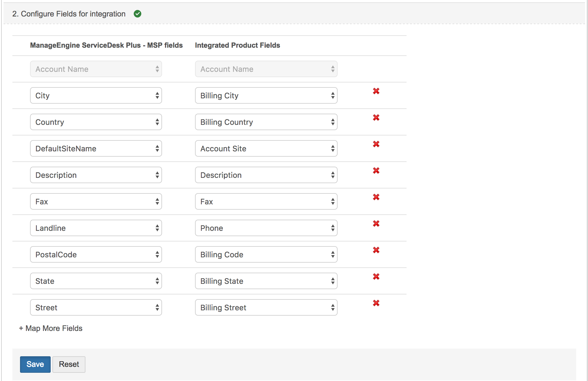
Task: Click the Configure Fields for integration header
Action: coord(69,14)
